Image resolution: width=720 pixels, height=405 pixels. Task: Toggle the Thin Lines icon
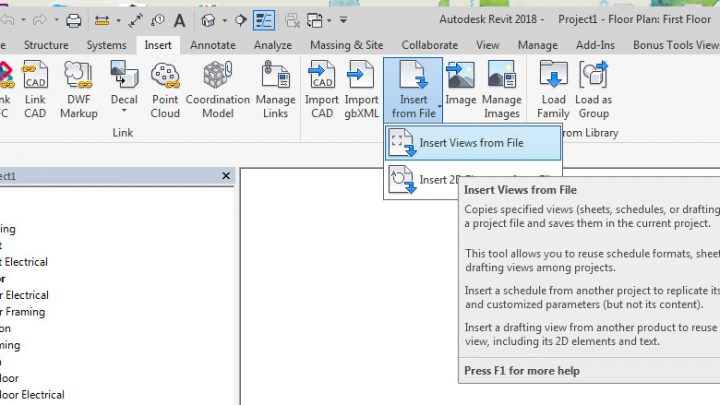(x=264, y=21)
